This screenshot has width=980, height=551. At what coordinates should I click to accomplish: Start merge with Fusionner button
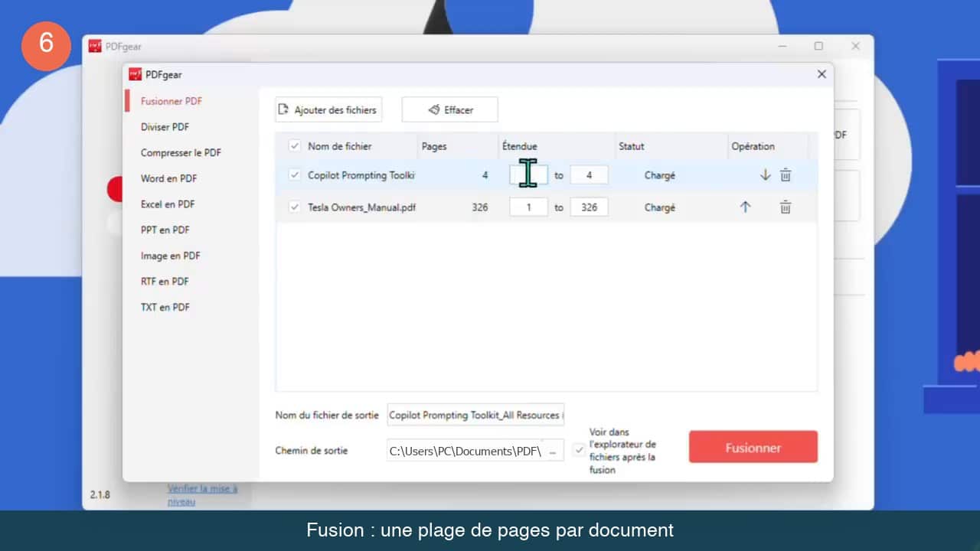tap(753, 447)
